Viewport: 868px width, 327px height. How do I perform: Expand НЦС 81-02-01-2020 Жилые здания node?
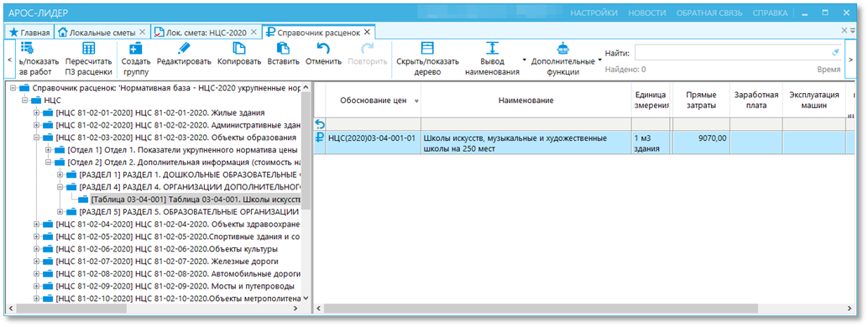click(x=36, y=112)
